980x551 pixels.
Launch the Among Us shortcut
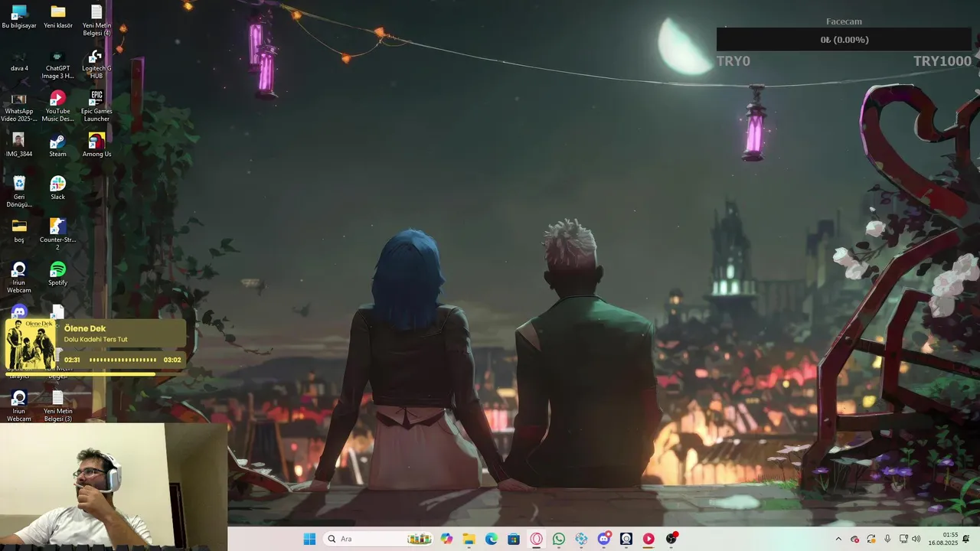tap(96, 145)
